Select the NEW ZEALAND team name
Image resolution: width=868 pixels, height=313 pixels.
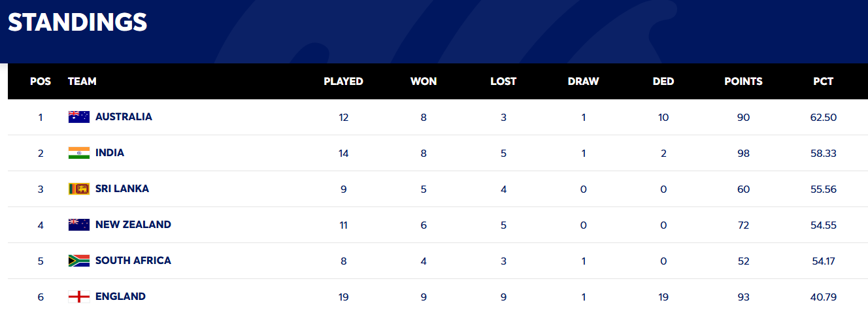click(x=133, y=225)
